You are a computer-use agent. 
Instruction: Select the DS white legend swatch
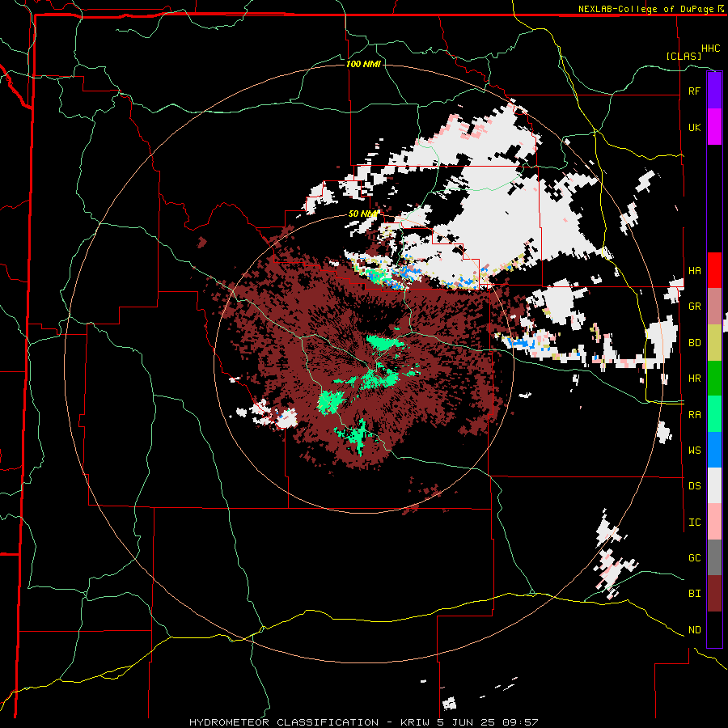click(x=714, y=485)
